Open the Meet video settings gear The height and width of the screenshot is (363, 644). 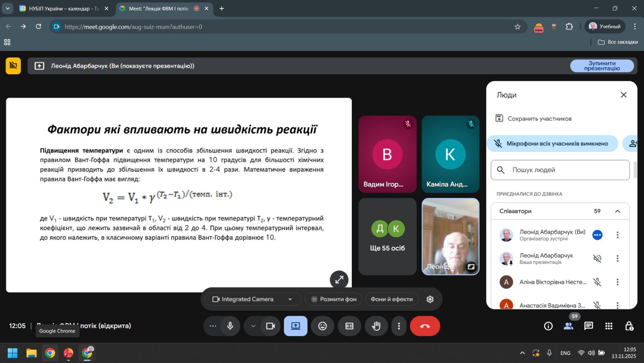[x=430, y=299]
